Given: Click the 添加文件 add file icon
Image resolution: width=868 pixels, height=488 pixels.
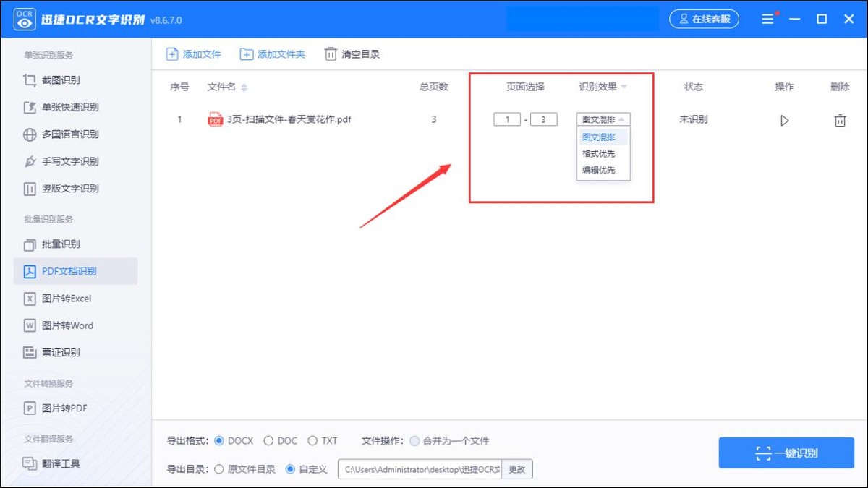Looking at the screenshot, I should pyautogui.click(x=172, y=54).
